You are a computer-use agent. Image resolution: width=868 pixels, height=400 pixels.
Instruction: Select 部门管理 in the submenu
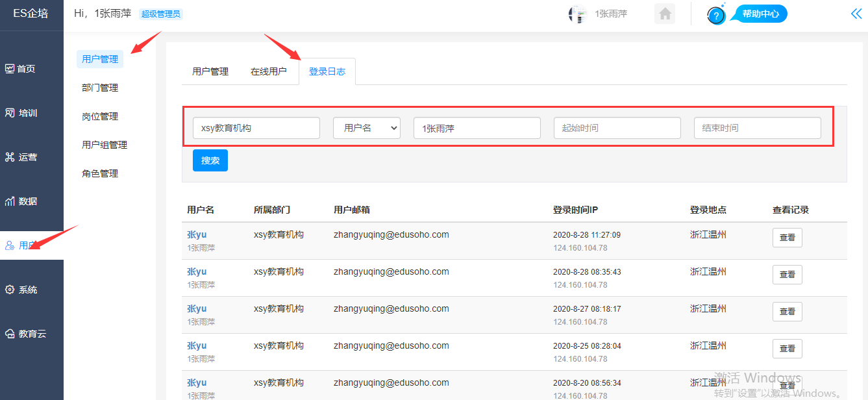100,88
